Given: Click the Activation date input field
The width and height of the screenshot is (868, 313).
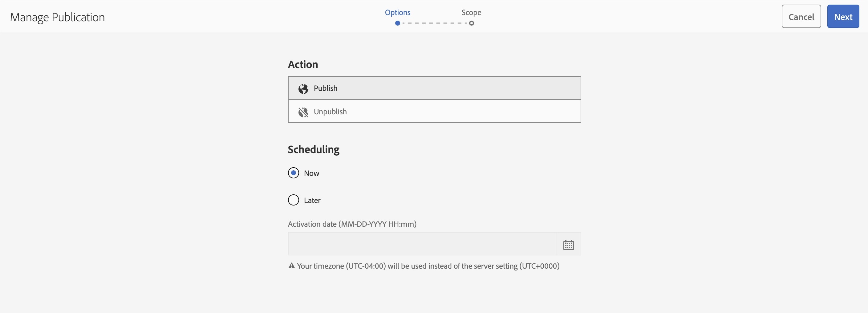Looking at the screenshot, I should coord(422,244).
